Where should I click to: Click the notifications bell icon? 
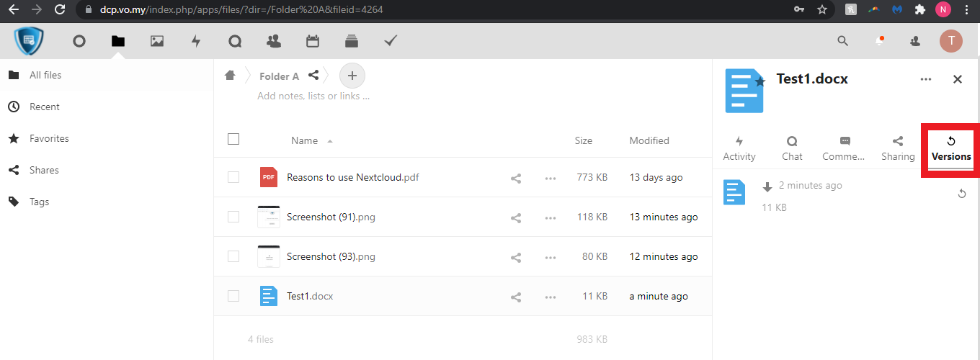coord(879,41)
